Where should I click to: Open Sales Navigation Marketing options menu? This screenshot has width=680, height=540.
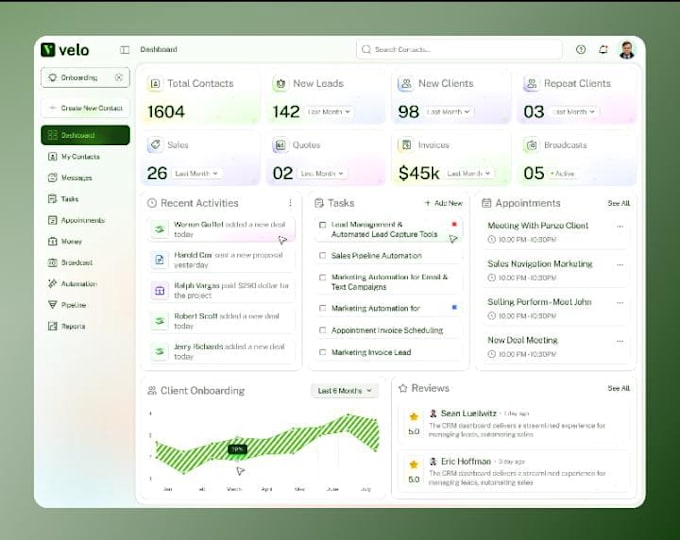pos(620,265)
